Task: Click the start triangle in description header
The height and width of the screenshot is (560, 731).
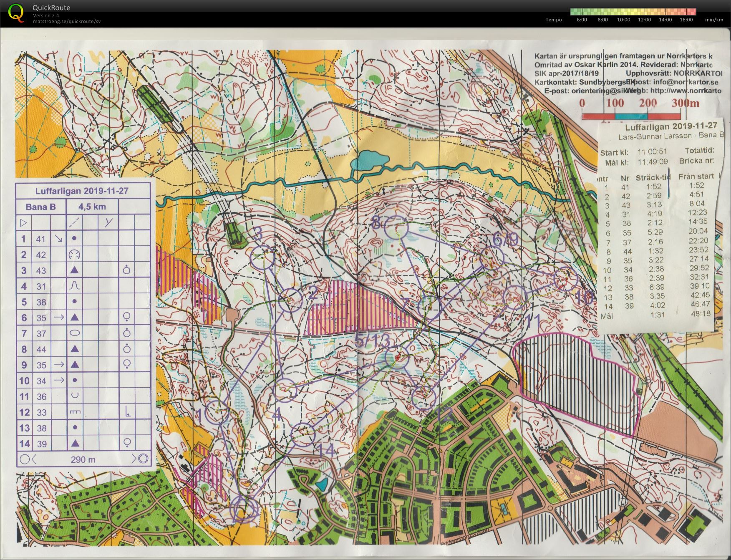Action: point(23,222)
